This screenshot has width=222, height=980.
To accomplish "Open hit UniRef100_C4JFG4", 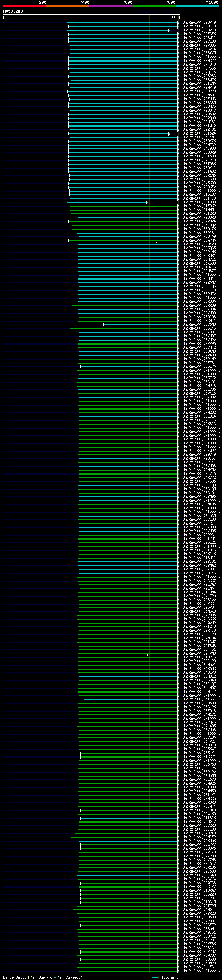I will coord(199,967).
